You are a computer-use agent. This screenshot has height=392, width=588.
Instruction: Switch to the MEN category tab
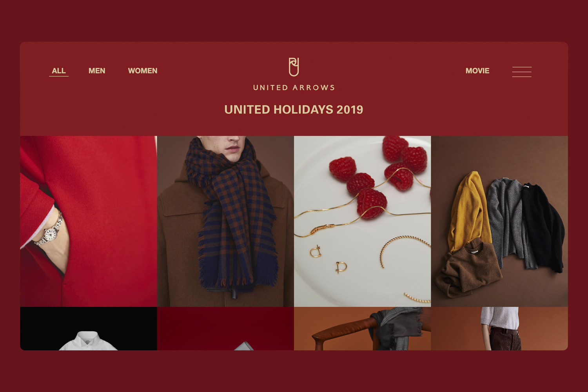97,71
